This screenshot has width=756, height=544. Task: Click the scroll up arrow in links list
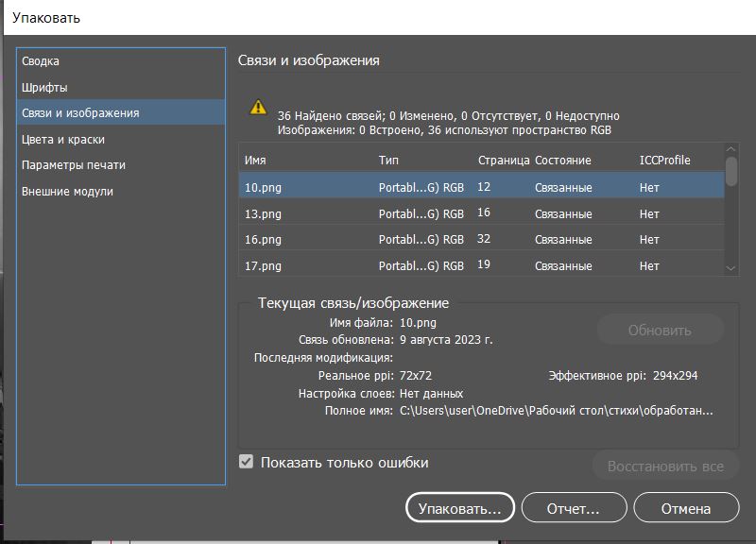730,149
